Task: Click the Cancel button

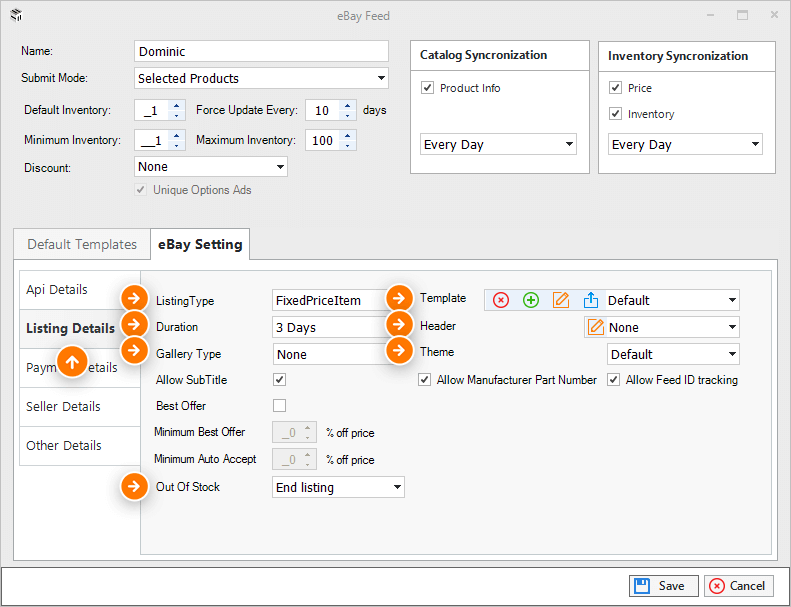Action: pos(739,586)
